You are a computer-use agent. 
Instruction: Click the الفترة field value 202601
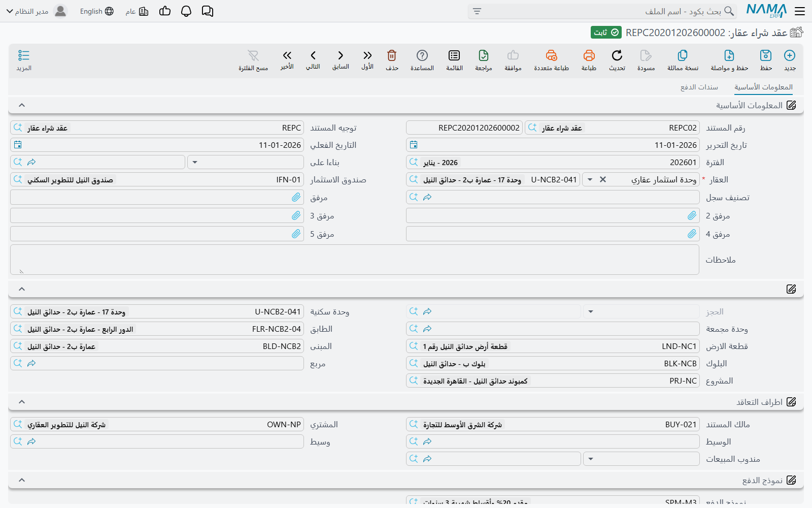(x=683, y=163)
